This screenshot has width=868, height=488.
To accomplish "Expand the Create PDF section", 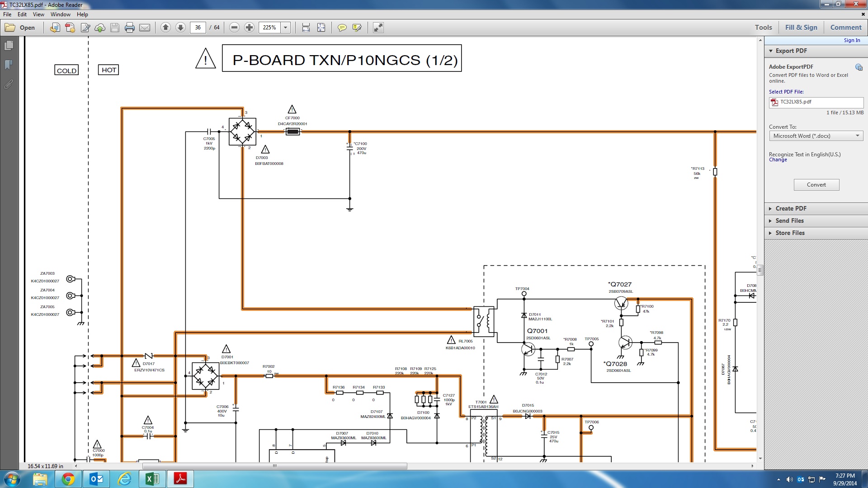I will 791,208.
